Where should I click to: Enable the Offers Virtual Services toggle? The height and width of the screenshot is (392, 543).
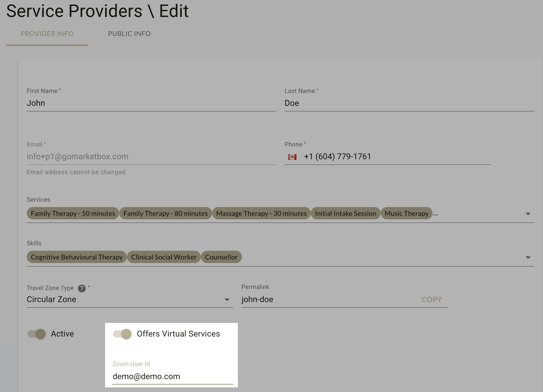pos(123,334)
